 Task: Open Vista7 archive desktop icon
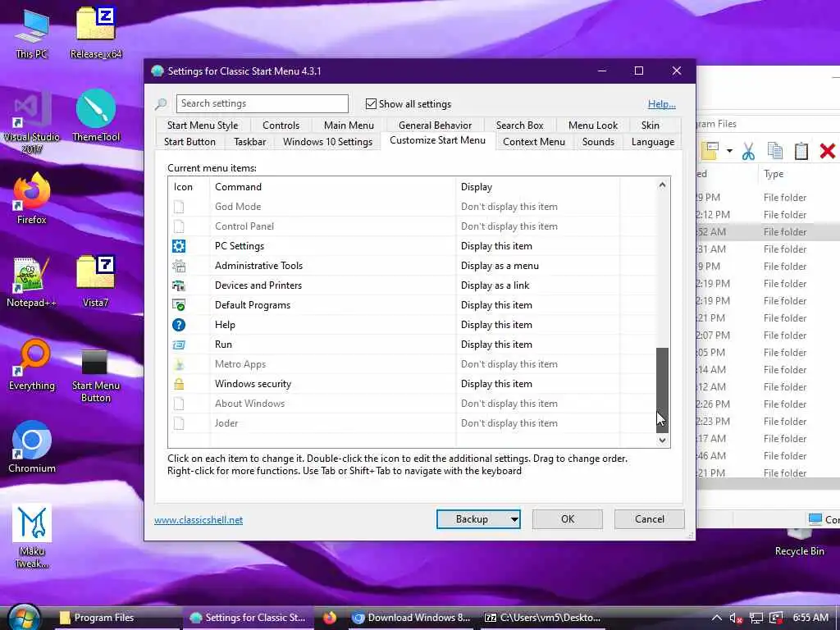pos(96,282)
